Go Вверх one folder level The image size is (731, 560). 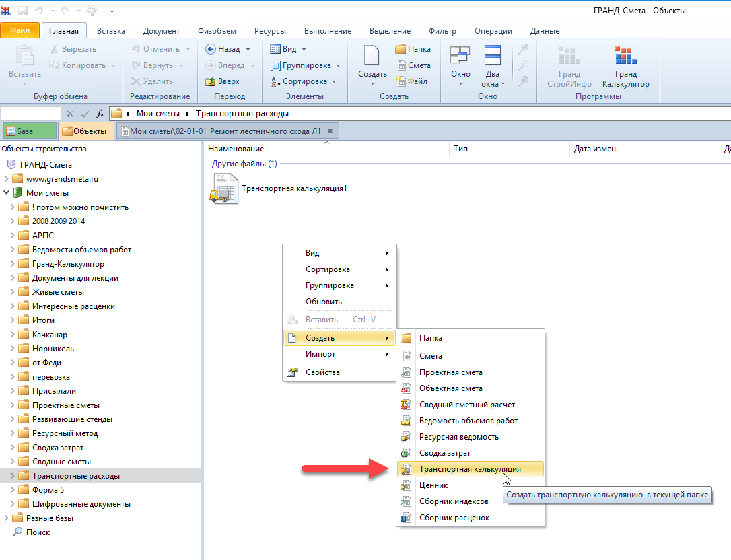click(222, 81)
